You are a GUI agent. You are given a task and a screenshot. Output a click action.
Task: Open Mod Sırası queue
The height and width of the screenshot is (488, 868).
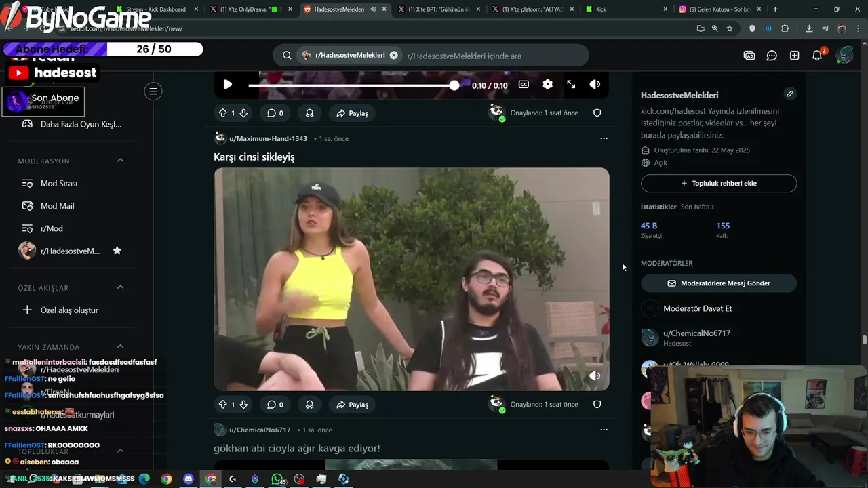(59, 184)
